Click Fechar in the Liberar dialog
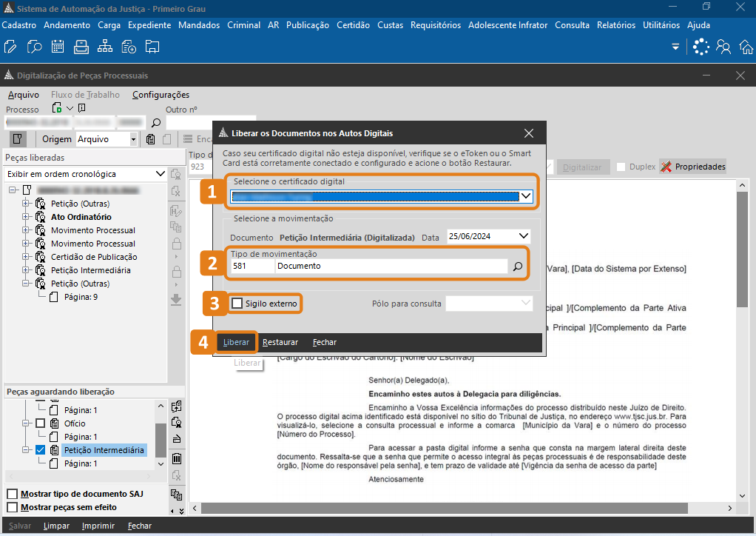The width and height of the screenshot is (756, 536). [325, 342]
